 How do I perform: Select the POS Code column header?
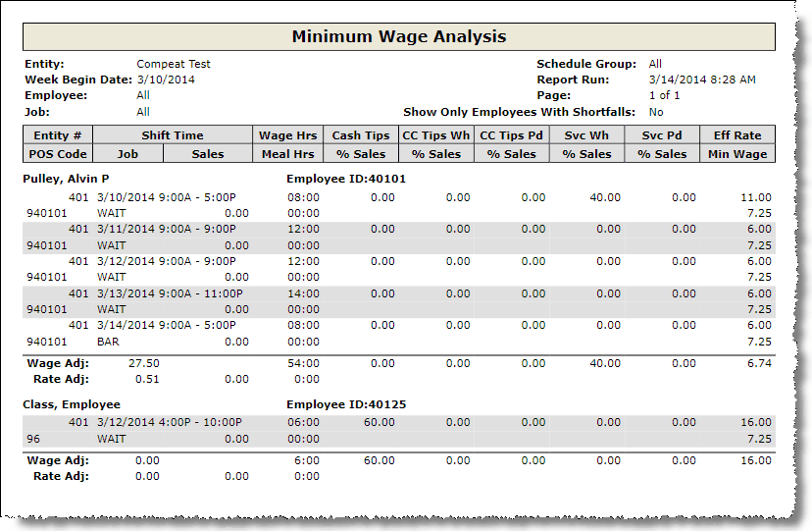click(57, 154)
